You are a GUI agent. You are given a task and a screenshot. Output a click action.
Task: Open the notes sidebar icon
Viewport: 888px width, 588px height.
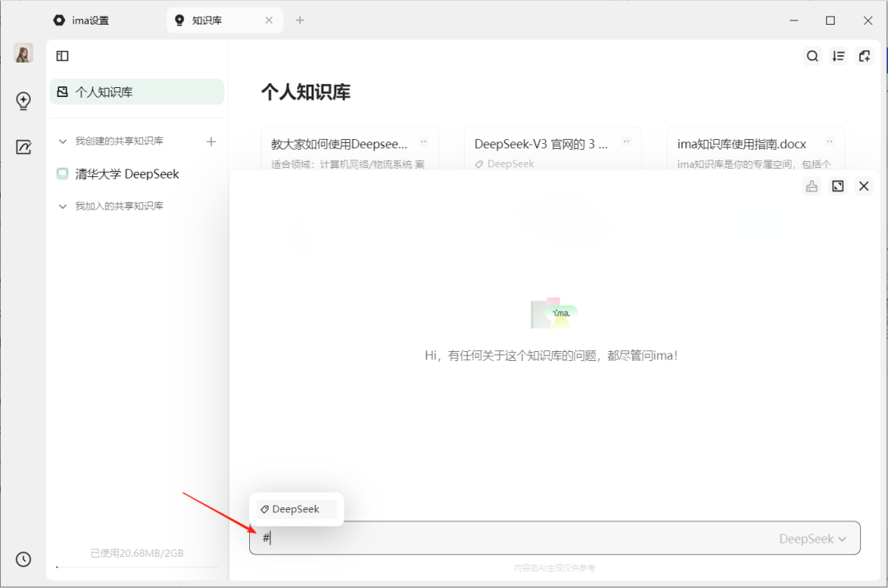(23, 147)
